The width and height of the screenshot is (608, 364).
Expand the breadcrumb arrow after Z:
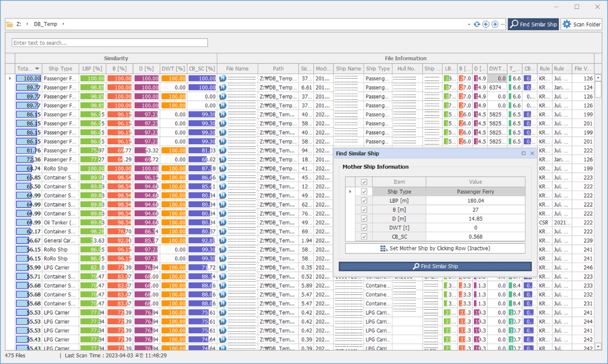[27, 24]
